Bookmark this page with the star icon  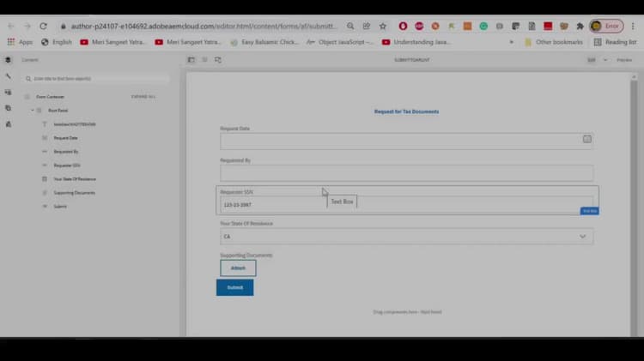click(383, 27)
